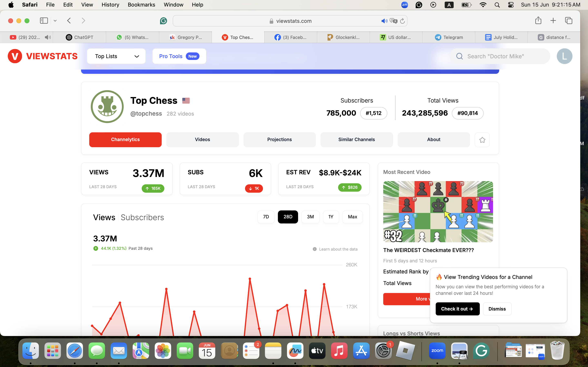
Task: Switch to the Projections tab
Action: [x=280, y=139]
